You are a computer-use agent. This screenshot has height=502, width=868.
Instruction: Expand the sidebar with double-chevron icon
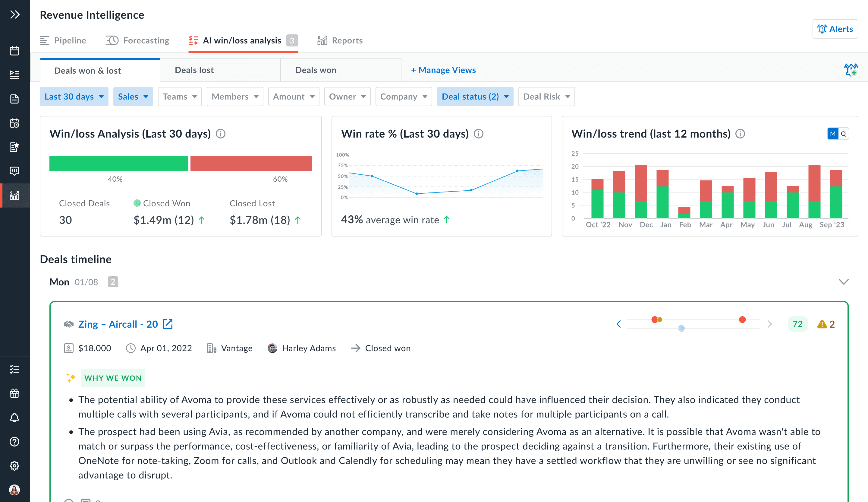click(x=14, y=14)
